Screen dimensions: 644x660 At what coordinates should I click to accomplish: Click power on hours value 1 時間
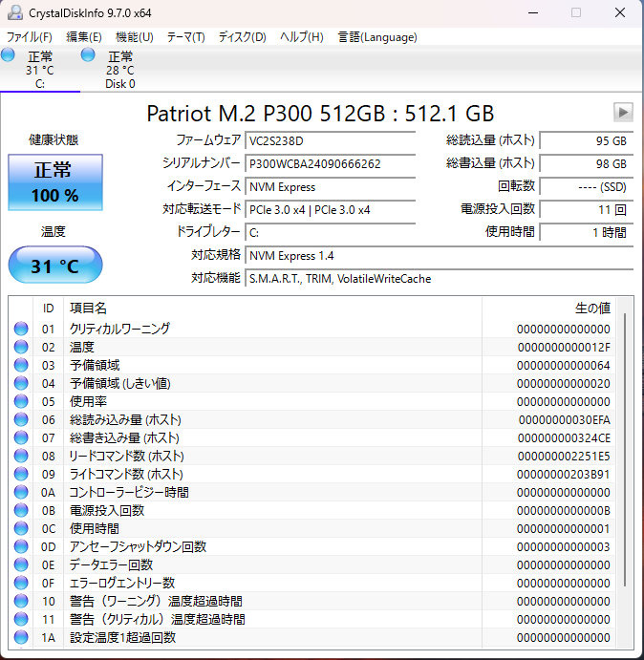coord(587,232)
